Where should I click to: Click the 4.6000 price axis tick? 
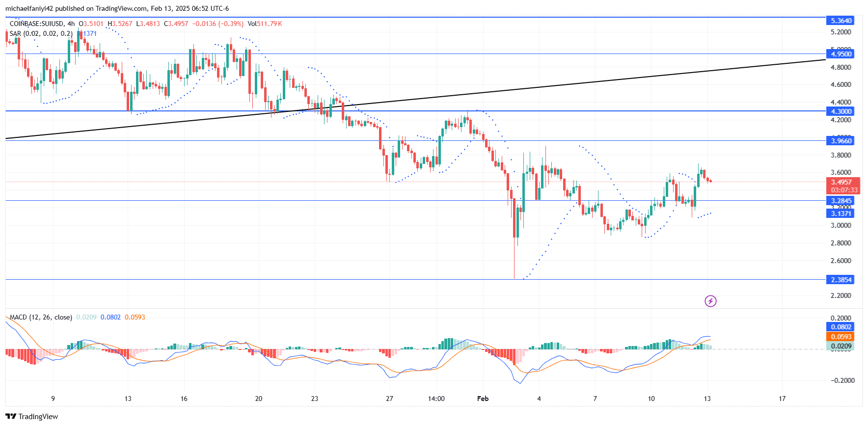coord(841,84)
